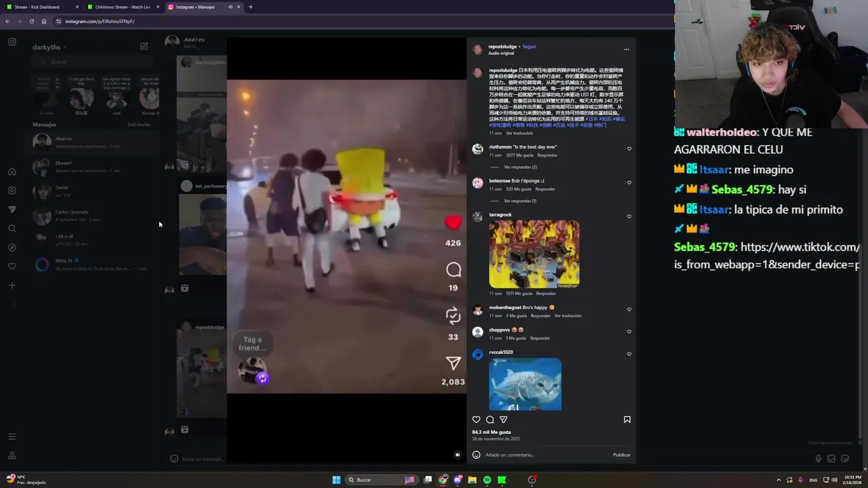Click the share icon below the comments
The height and width of the screenshot is (488, 868).
[x=503, y=420]
